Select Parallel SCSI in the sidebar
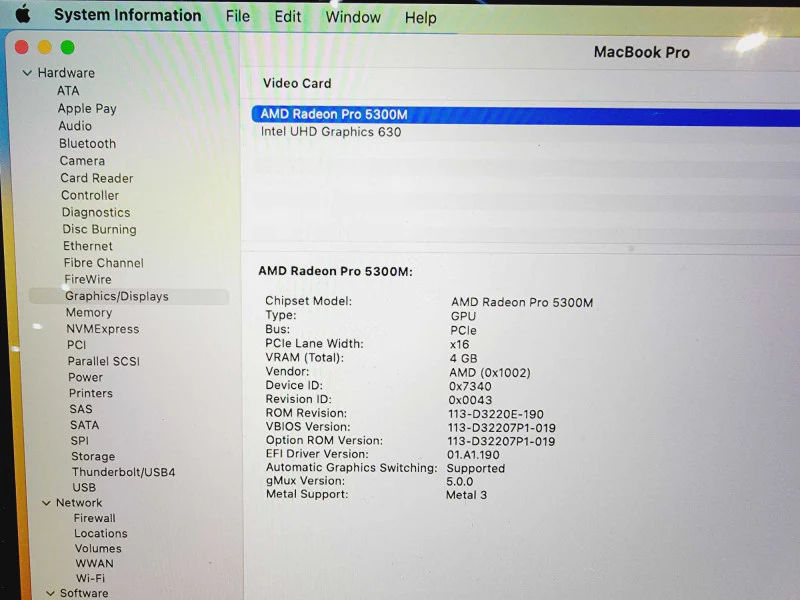This screenshot has width=800, height=600. click(104, 361)
